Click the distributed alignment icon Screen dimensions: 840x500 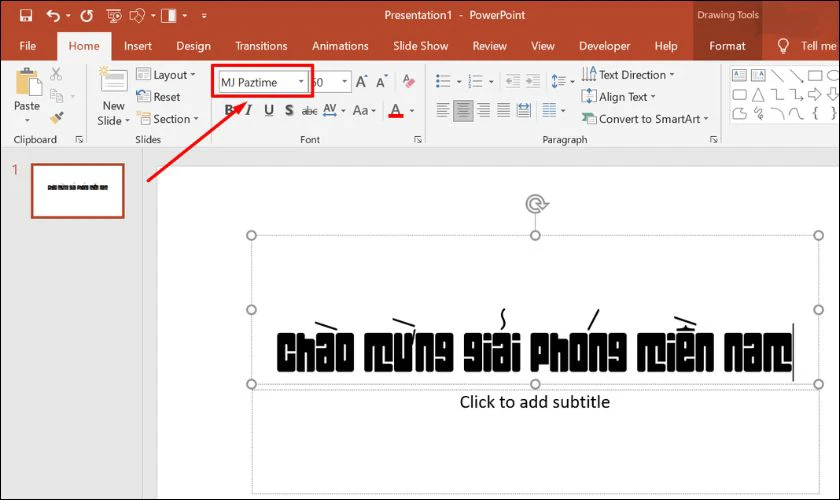coord(523,110)
